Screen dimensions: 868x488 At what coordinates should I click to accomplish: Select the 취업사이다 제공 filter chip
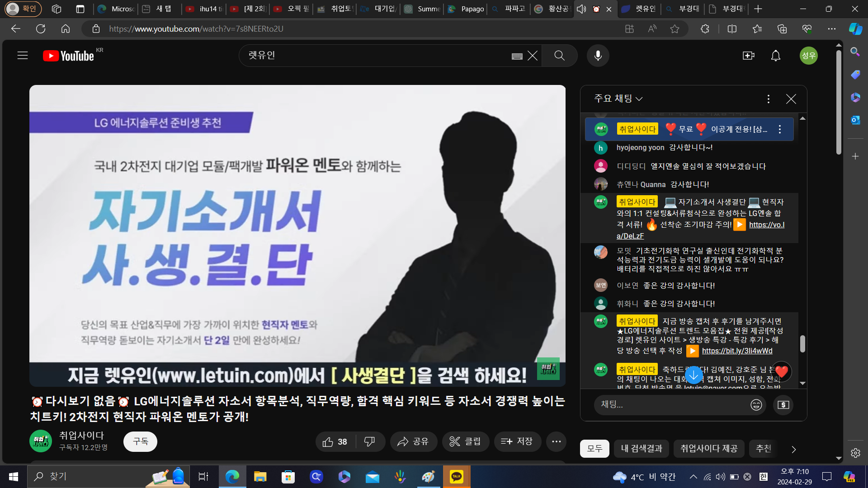point(708,449)
